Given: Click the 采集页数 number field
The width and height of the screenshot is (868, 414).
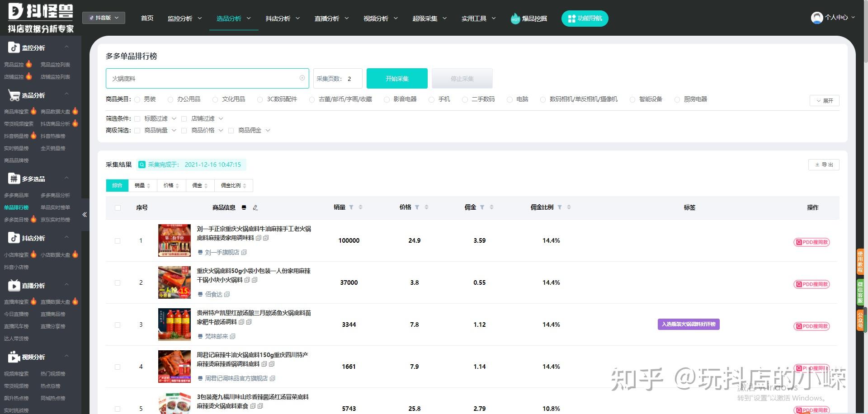Looking at the screenshot, I should tap(338, 79).
